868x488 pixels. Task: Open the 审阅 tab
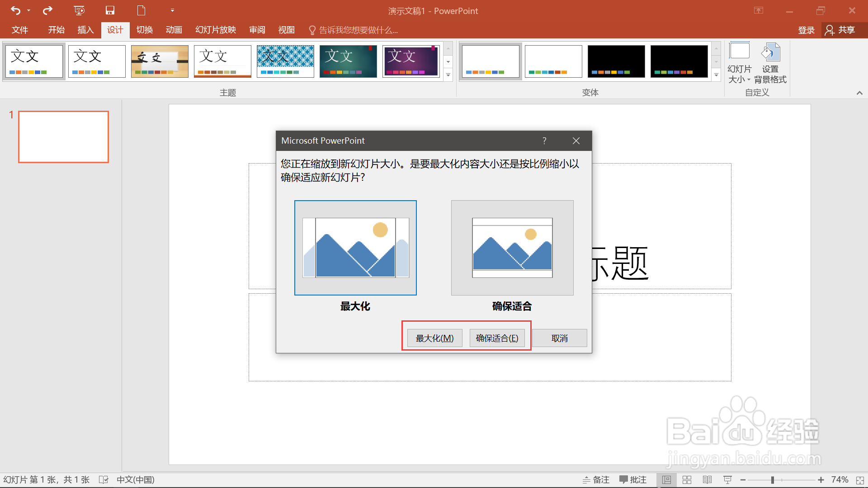257,30
